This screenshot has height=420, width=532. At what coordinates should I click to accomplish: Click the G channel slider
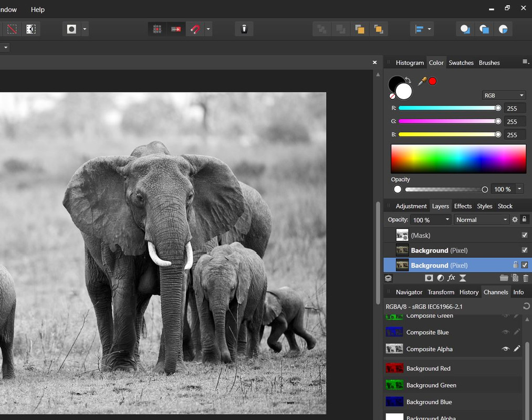click(450, 121)
